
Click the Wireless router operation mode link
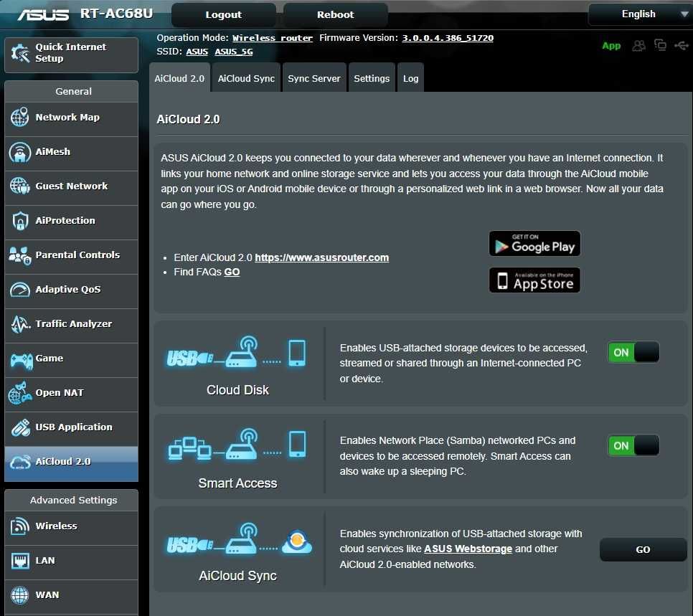273,38
